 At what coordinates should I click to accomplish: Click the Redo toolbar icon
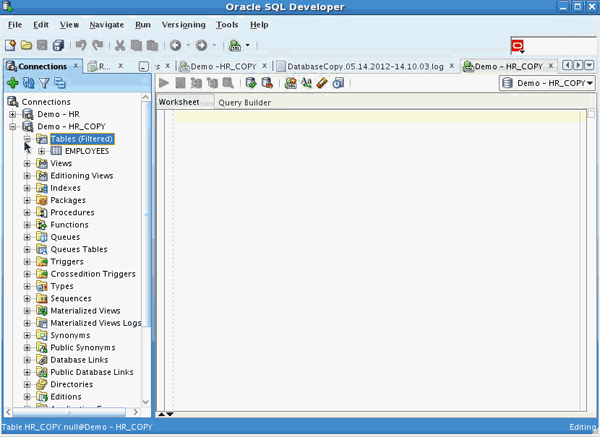click(98, 45)
